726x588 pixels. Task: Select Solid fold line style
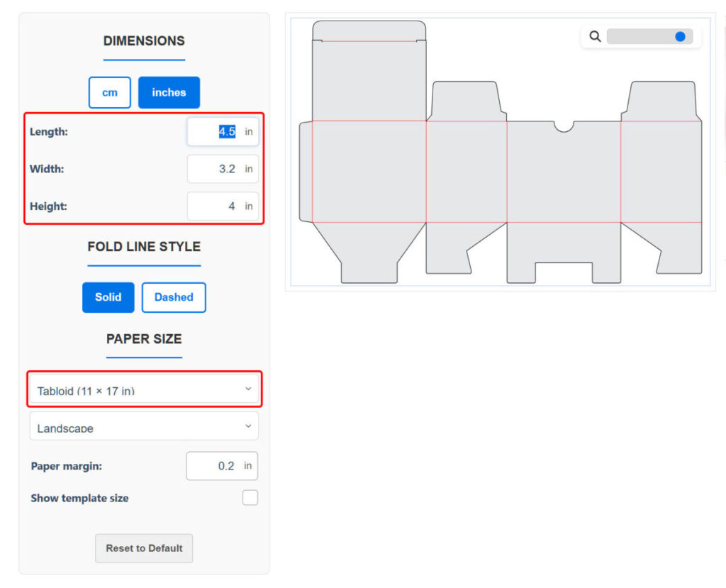point(108,297)
